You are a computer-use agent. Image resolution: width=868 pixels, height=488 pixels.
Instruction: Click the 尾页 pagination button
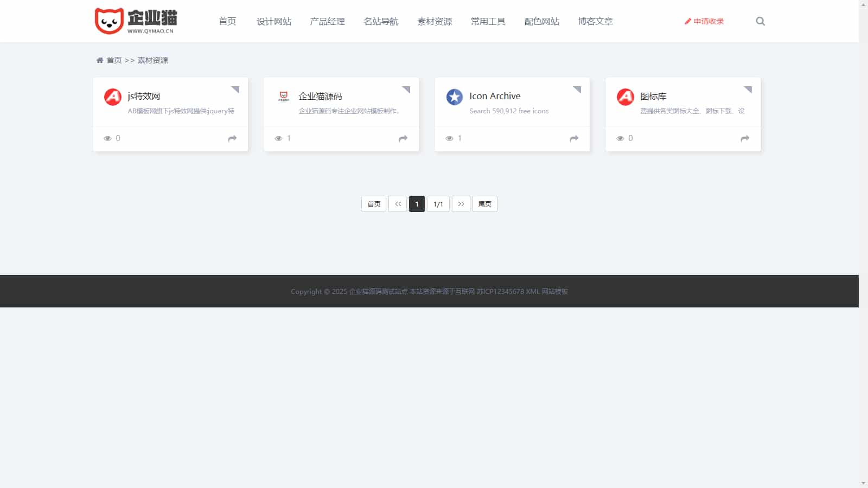pos(484,204)
